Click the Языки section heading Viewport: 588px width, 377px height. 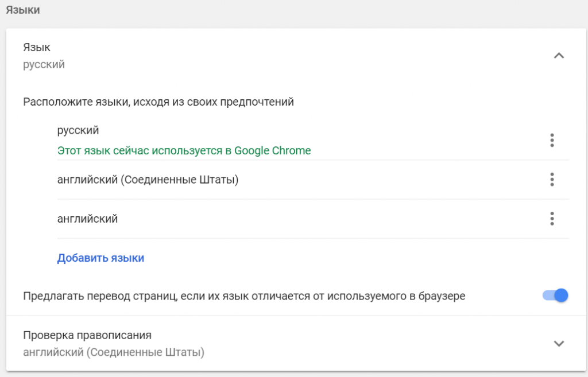point(23,10)
